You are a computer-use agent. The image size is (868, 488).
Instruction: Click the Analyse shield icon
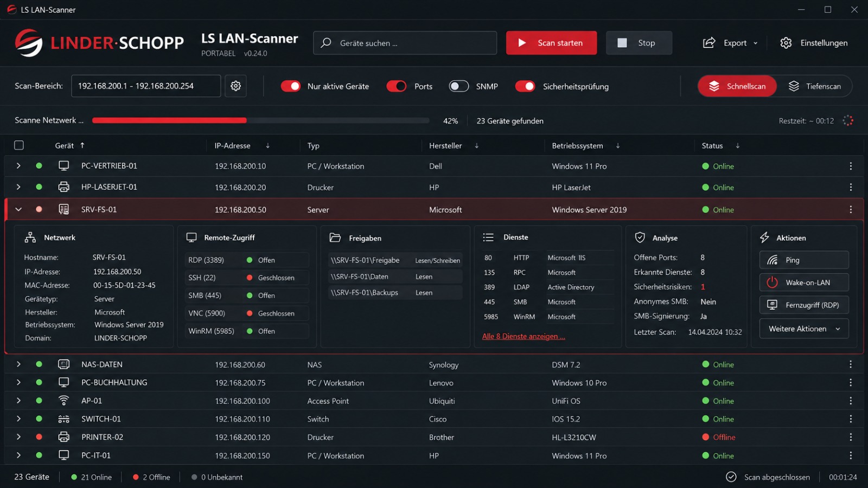click(640, 237)
